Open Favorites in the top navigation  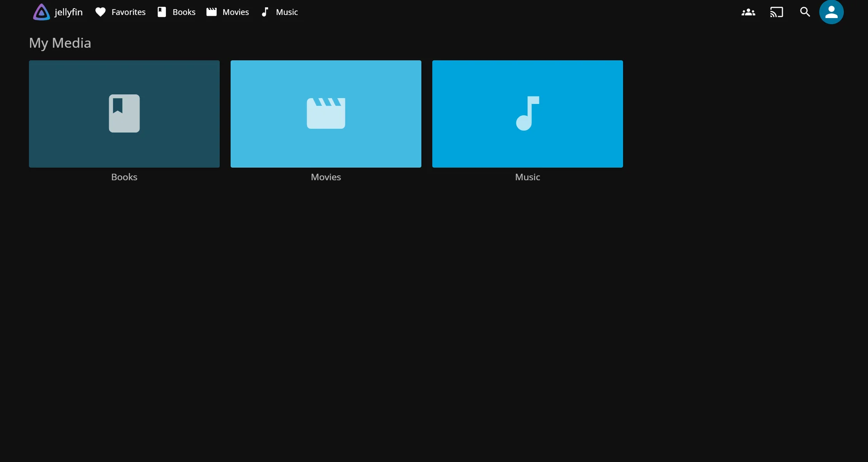(120, 12)
